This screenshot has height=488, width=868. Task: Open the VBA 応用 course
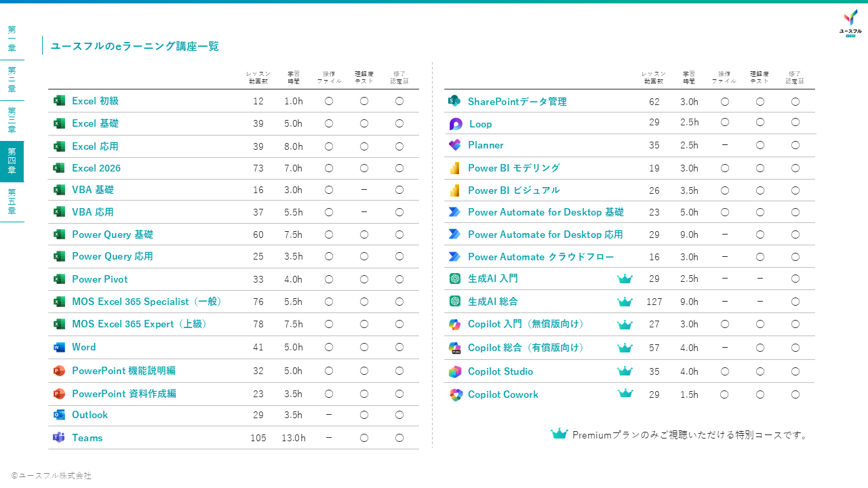pyautogui.click(x=93, y=212)
